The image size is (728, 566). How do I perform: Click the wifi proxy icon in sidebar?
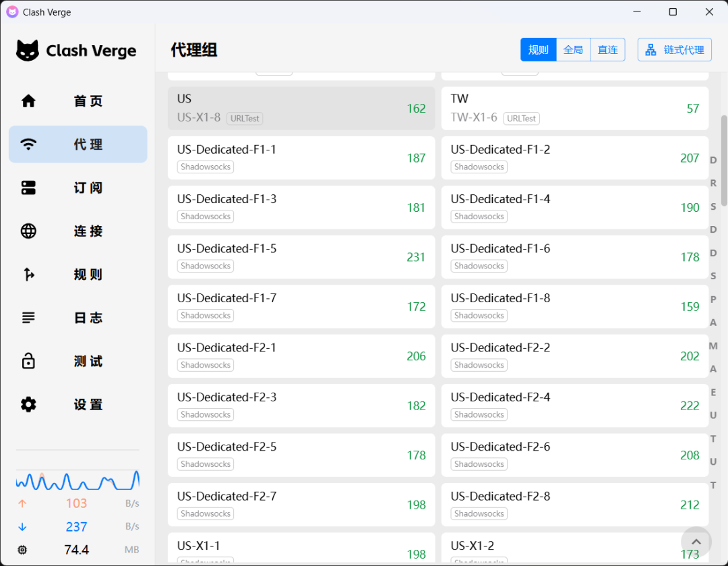coord(28,144)
